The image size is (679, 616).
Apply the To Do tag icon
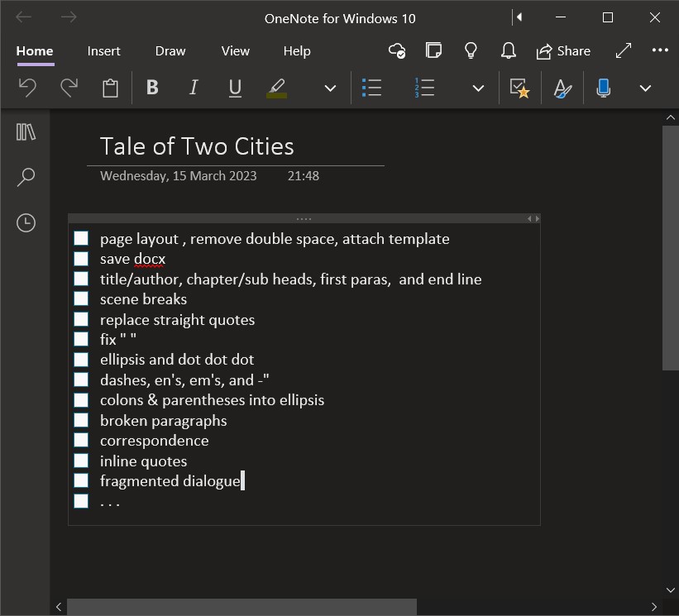point(519,88)
